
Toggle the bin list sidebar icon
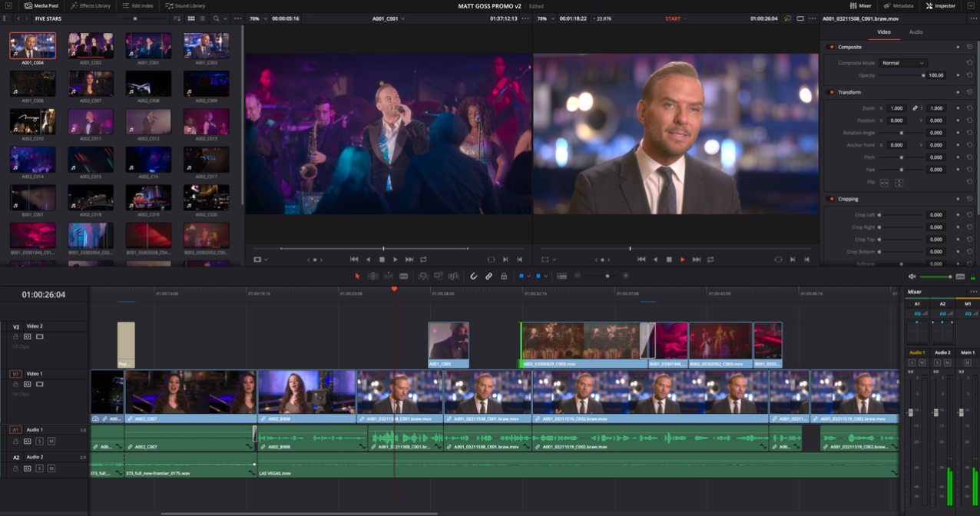(5, 18)
